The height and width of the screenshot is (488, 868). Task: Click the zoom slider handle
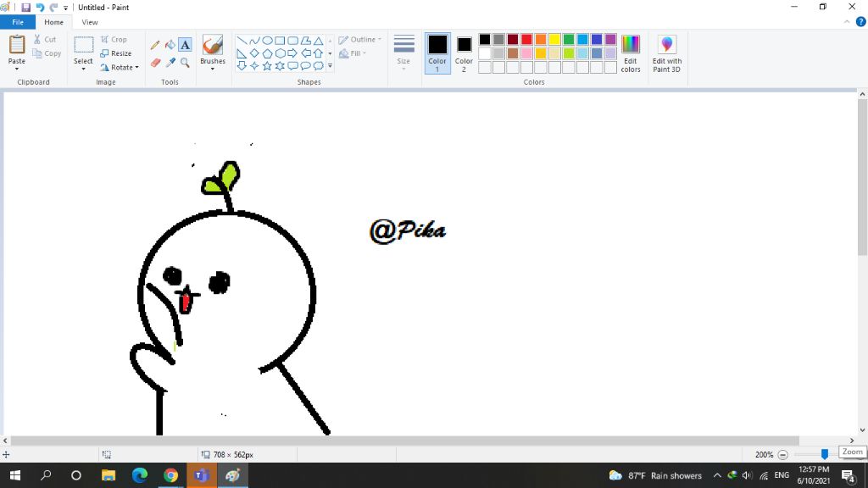(x=825, y=454)
